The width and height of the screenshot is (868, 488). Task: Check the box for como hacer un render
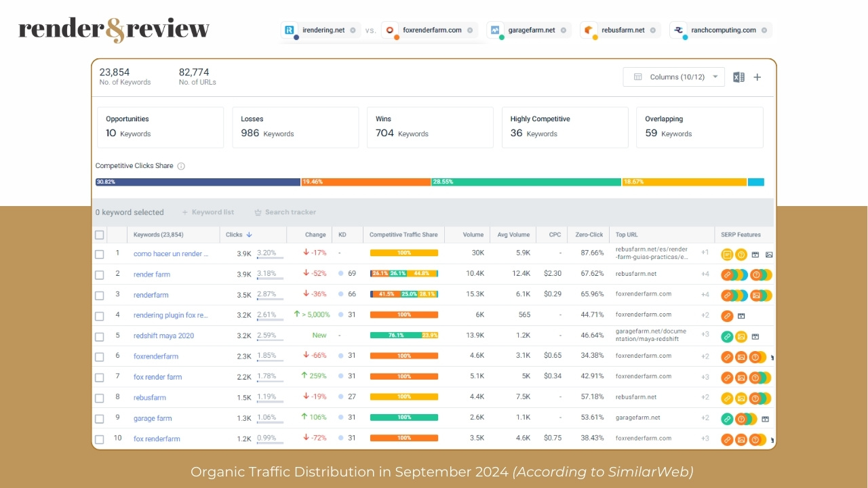coord(100,254)
